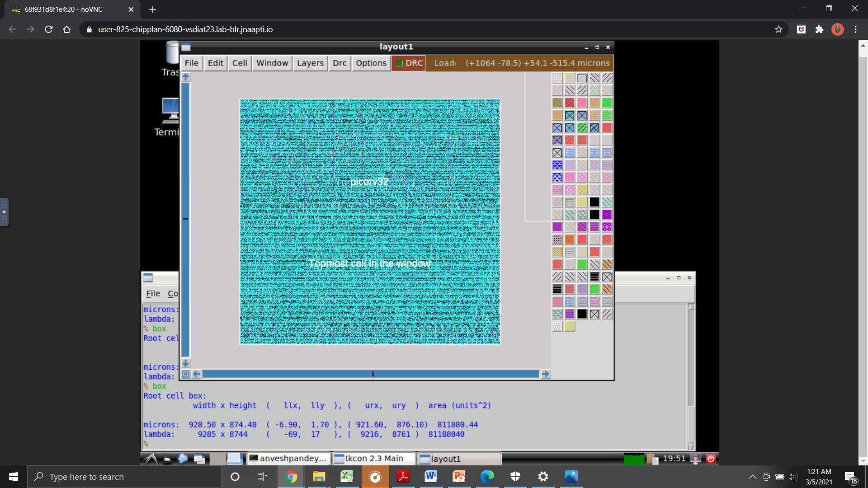Click the scroll-right arrow below layout
This screenshot has width=868, height=488.
click(x=545, y=374)
